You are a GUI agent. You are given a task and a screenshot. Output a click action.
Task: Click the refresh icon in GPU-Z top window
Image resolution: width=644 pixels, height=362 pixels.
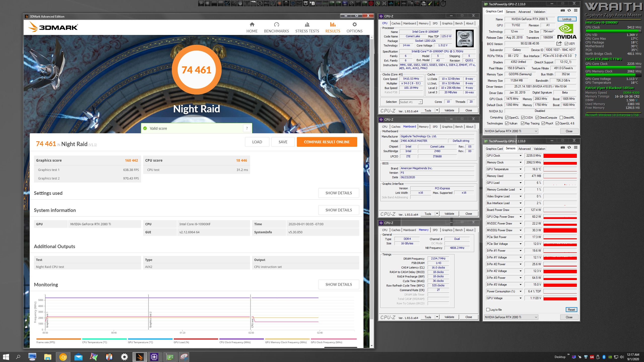pos(569,10)
